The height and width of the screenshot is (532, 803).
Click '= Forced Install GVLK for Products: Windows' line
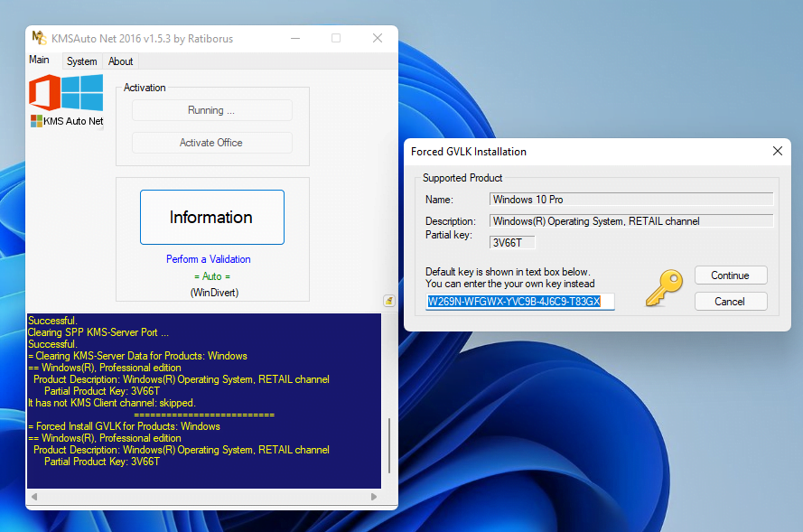124,426
